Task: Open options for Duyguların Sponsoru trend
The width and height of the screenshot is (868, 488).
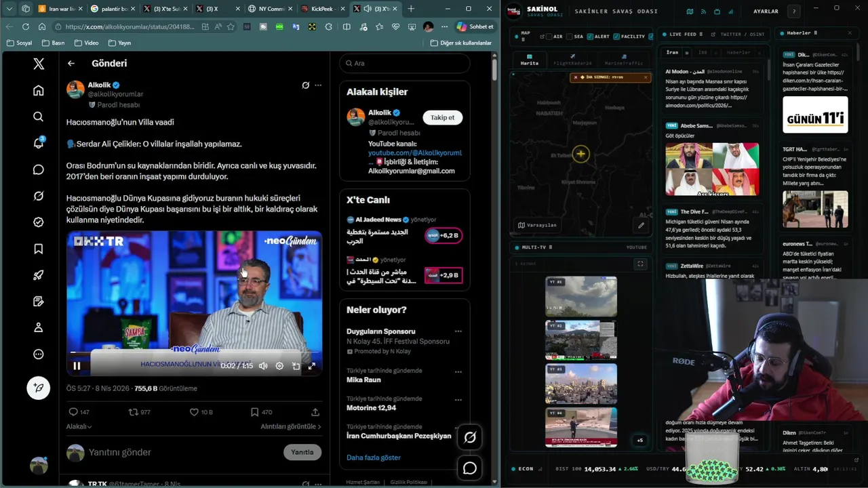Action: point(458,331)
